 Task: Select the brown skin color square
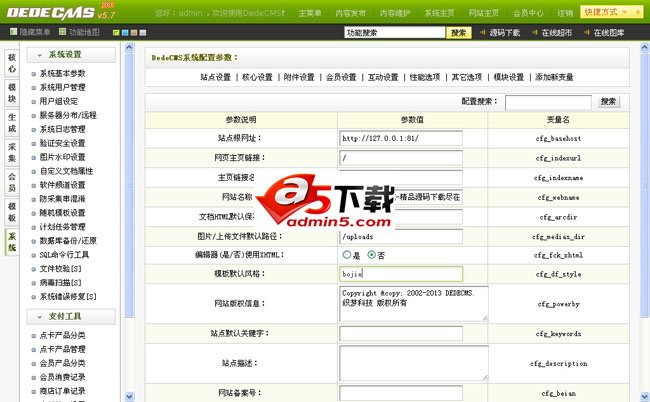134,32
